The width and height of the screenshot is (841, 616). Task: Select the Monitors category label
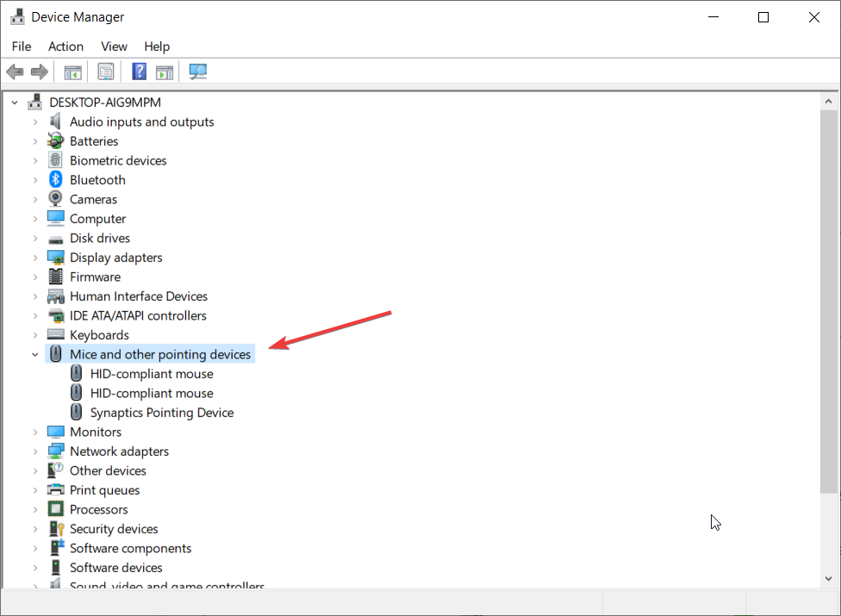click(x=96, y=432)
